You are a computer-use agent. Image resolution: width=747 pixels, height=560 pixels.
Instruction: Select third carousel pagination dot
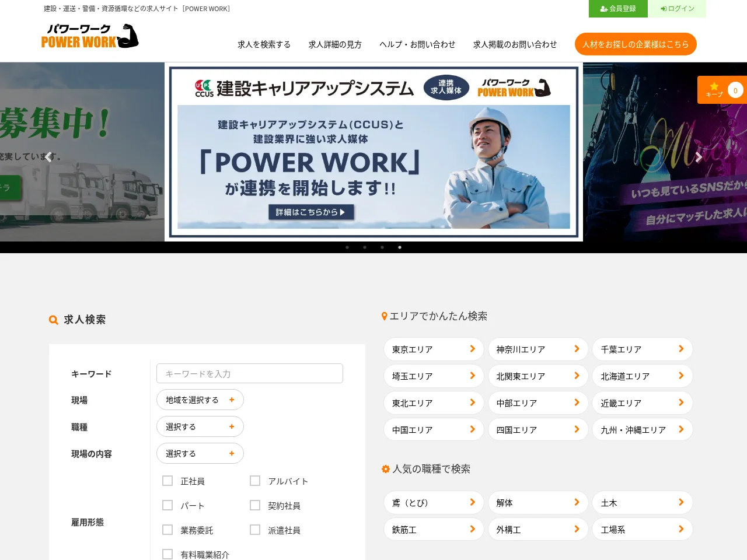(x=382, y=247)
